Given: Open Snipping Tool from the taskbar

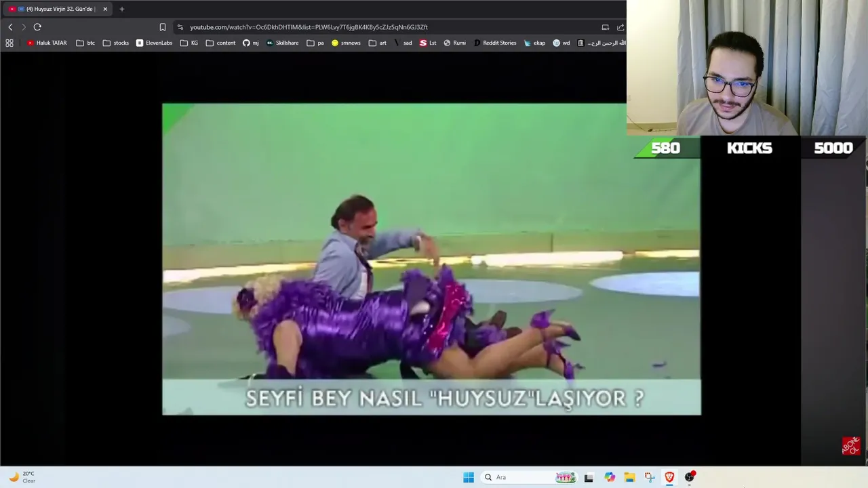Looking at the screenshot, I should pyautogui.click(x=650, y=477).
